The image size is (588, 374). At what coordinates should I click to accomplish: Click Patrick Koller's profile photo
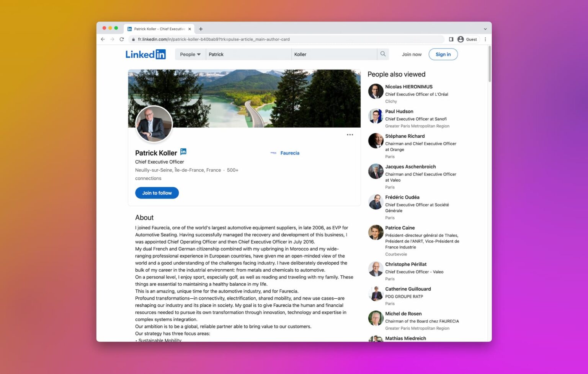[x=154, y=124]
